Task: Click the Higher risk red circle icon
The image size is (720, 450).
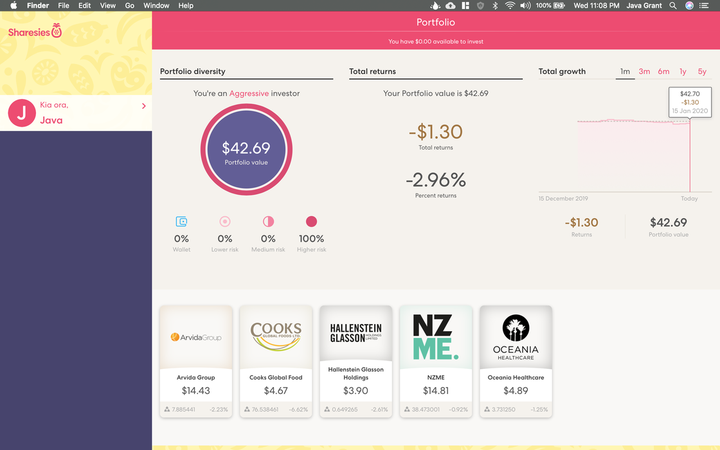Action: tap(311, 222)
